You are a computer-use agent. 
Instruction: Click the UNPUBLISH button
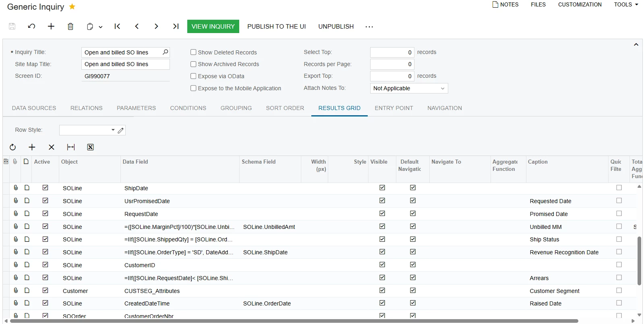pyautogui.click(x=336, y=26)
